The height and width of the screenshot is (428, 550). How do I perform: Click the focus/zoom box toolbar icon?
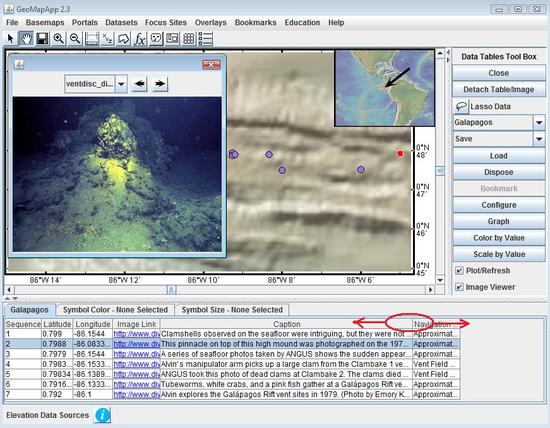pyautogui.click(x=92, y=38)
